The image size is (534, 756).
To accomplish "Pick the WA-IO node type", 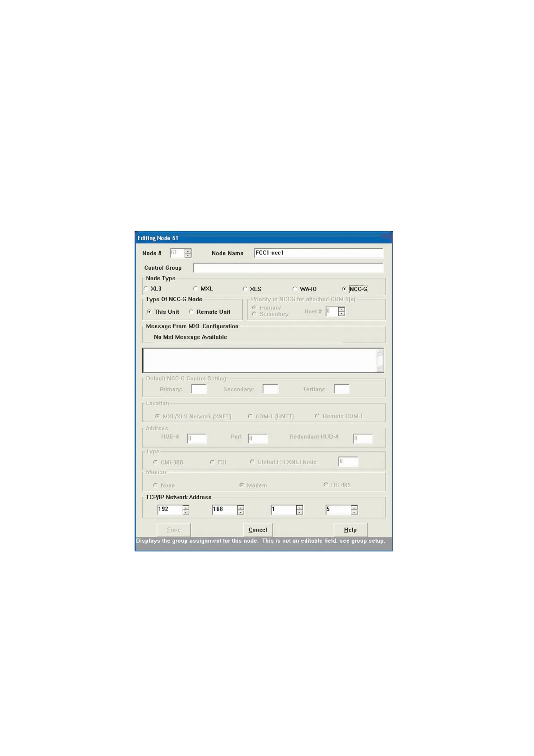I will [305, 289].
